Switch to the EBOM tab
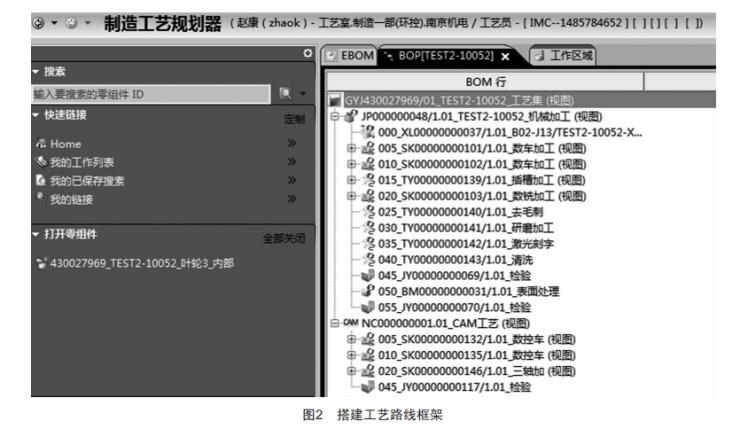 click(x=350, y=56)
